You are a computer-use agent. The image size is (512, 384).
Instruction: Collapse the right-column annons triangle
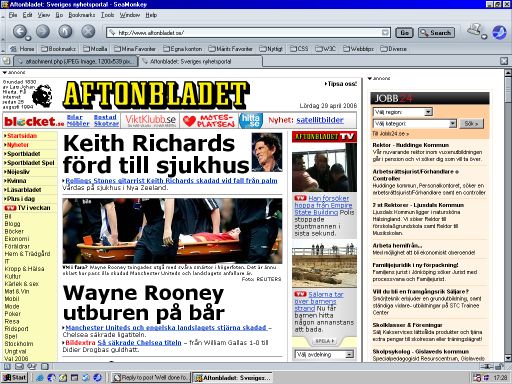[x=370, y=78]
